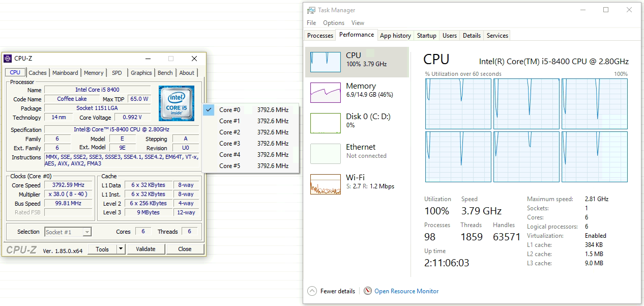Screen dimensions: 644x306
Task: Switch to the Processes tab
Action: [x=320, y=36]
